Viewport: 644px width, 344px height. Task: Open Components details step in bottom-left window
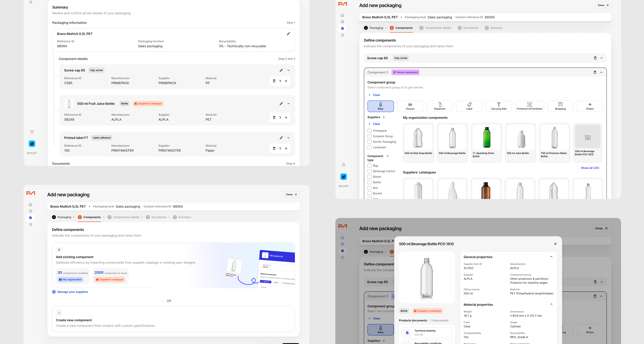click(124, 217)
